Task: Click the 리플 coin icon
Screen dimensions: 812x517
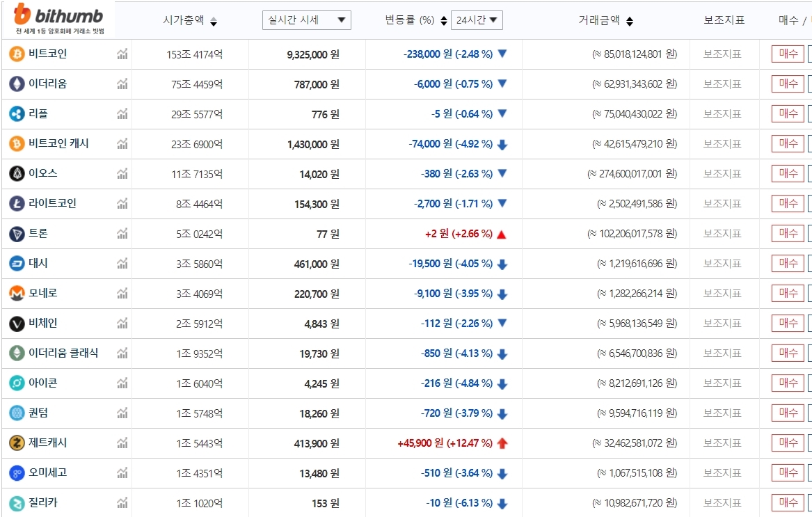Action: coord(17,114)
